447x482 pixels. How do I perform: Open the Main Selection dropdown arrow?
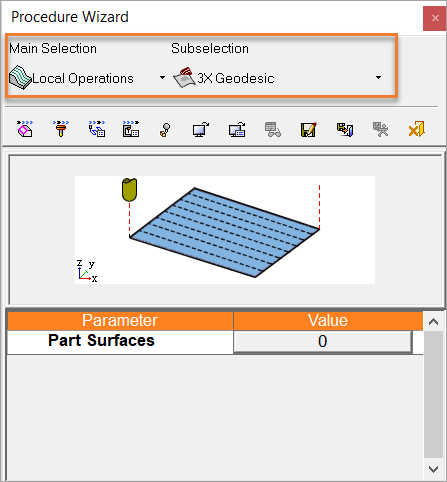point(162,78)
